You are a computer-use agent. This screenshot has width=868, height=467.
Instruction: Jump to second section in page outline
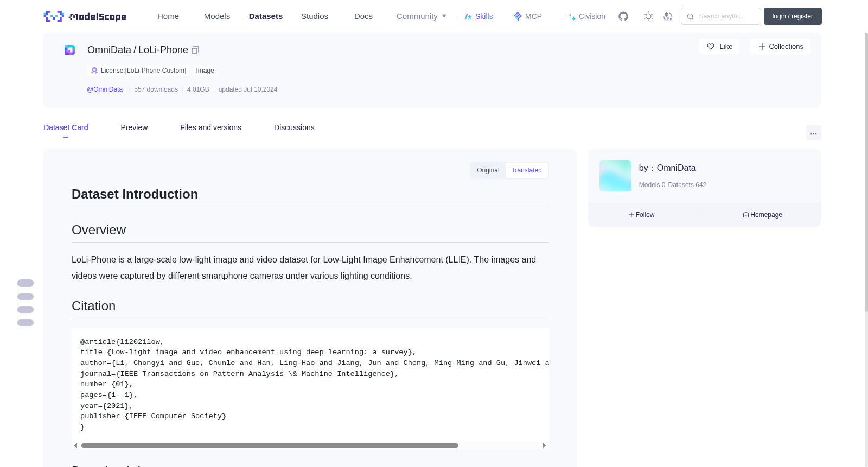[25, 297]
